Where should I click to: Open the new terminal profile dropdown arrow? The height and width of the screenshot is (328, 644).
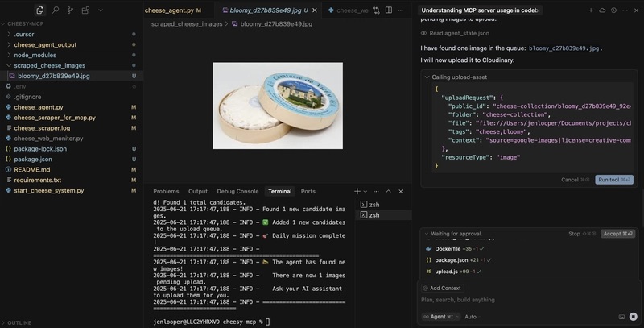click(365, 192)
